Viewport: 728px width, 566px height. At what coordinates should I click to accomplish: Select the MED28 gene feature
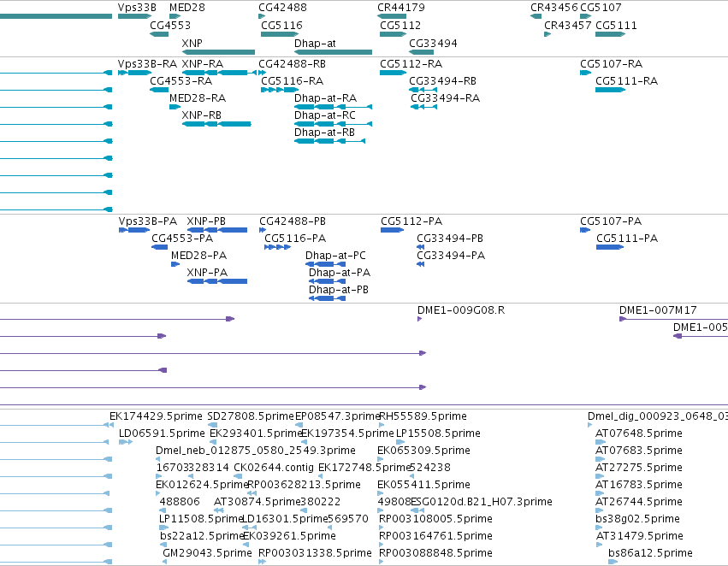tap(175, 16)
